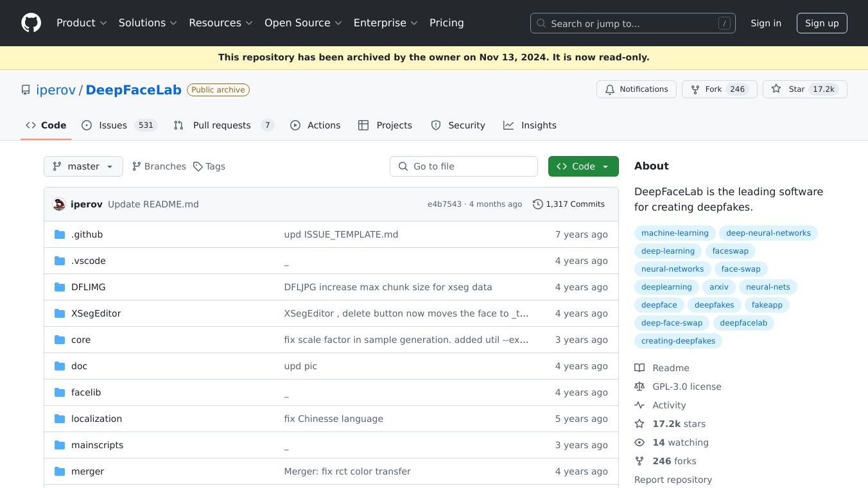Click the Sign up button
Screen dimensions: 868x488
tap(822, 23)
